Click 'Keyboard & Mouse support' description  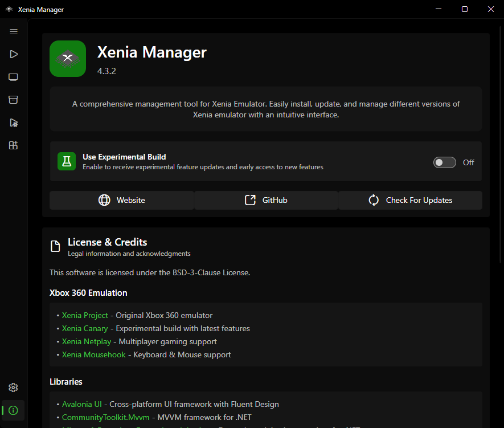coord(182,354)
